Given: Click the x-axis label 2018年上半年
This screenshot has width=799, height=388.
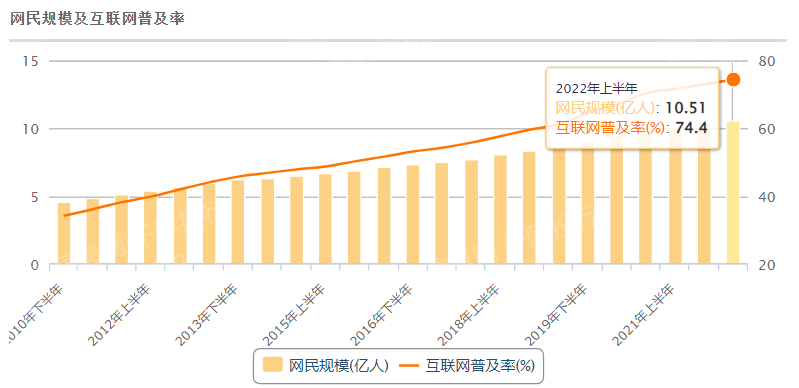Looking at the screenshot, I should (x=469, y=315).
